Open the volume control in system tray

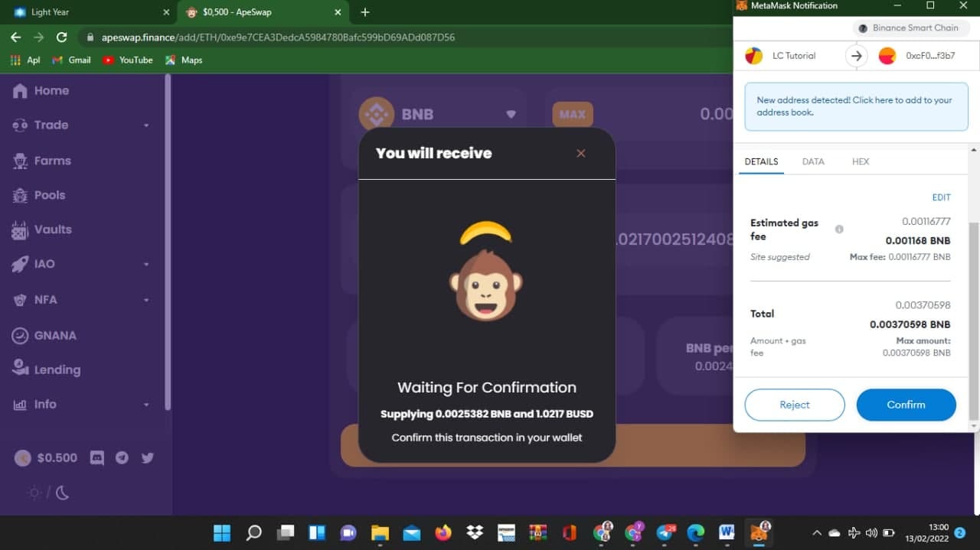pyautogui.click(x=871, y=532)
